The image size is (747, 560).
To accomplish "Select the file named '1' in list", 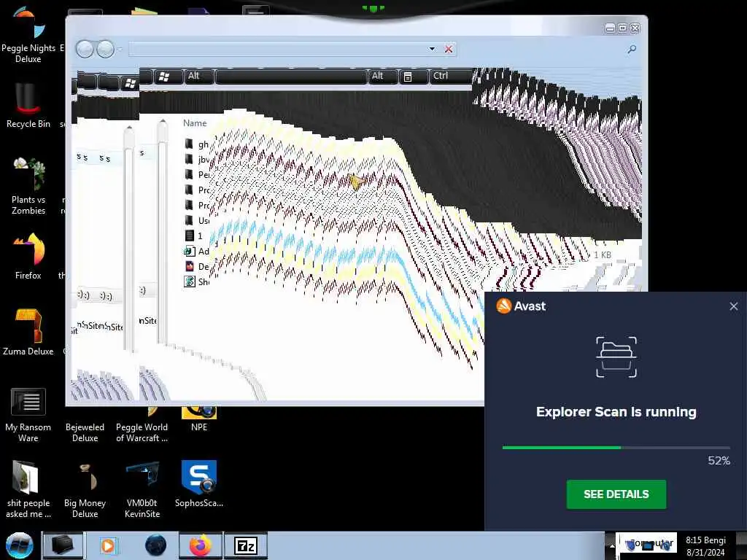I will click(194, 236).
